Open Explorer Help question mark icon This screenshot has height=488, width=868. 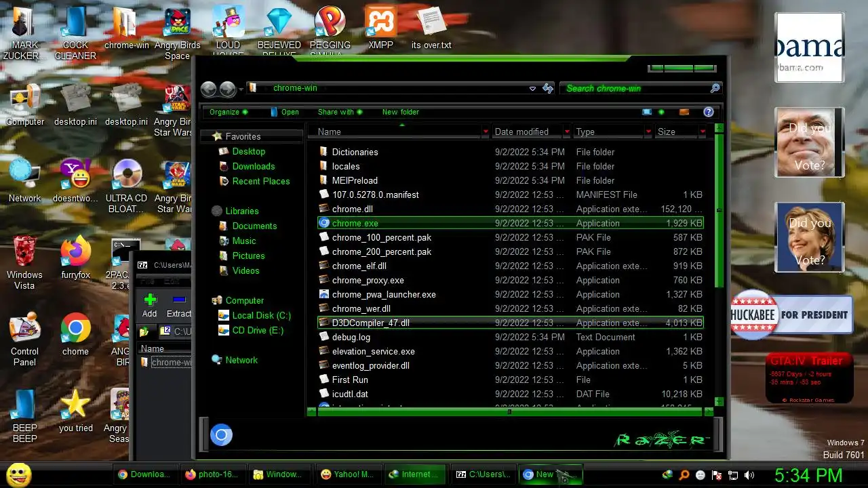tap(709, 112)
